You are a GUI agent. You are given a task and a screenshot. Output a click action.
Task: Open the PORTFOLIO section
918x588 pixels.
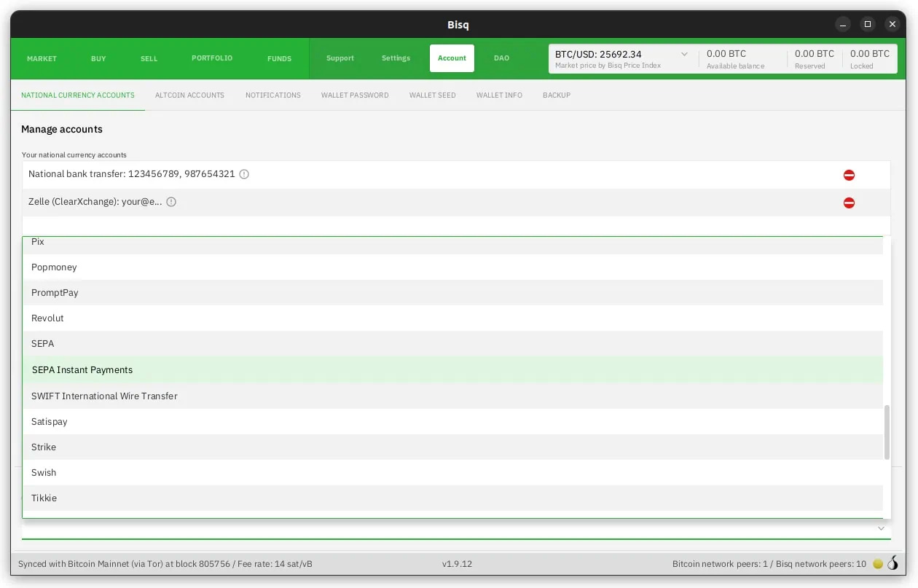pyautogui.click(x=212, y=58)
